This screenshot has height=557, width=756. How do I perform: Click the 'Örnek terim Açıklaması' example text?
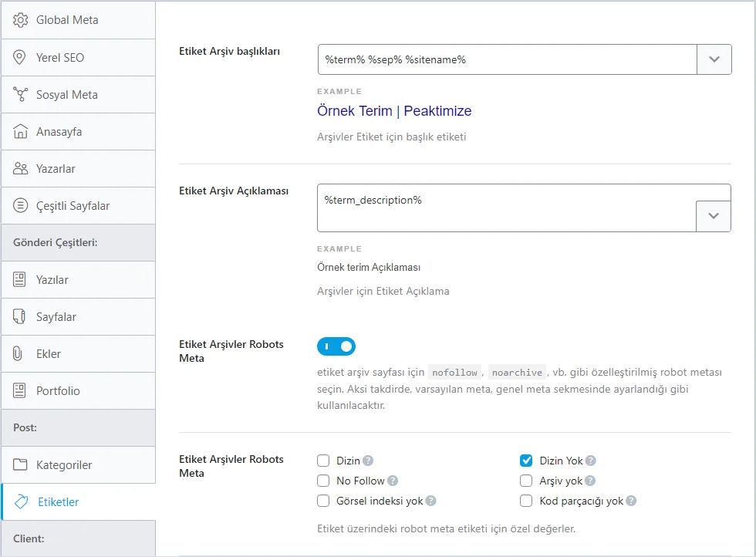pyautogui.click(x=369, y=267)
